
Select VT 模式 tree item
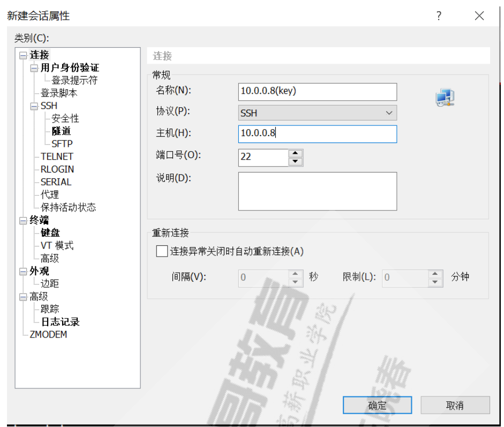[57, 246]
